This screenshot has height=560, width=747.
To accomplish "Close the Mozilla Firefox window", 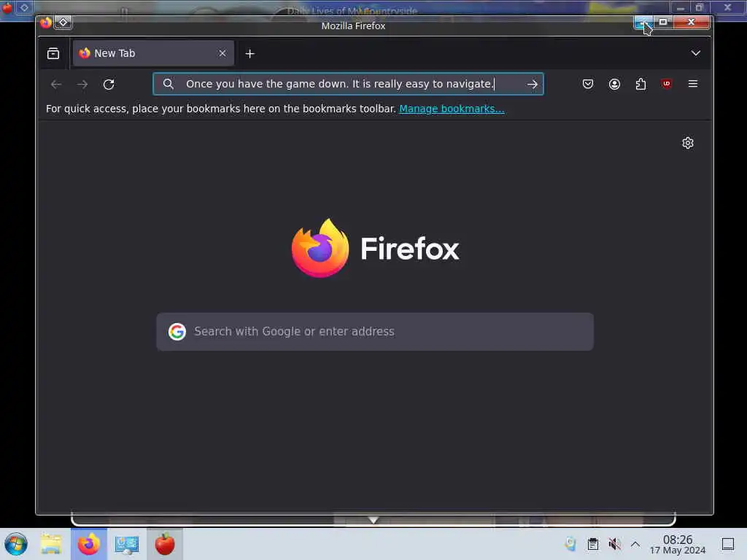I will pyautogui.click(x=692, y=22).
